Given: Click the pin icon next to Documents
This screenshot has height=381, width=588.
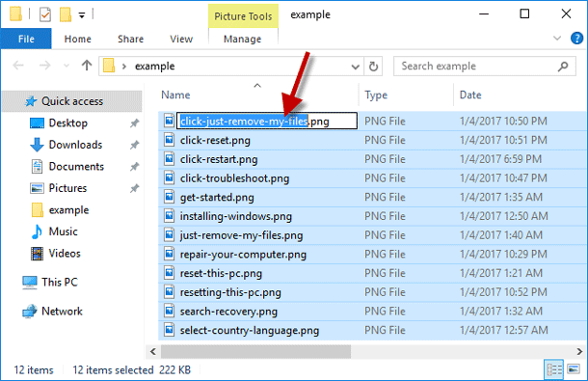Looking at the screenshot, I should (134, 167).
